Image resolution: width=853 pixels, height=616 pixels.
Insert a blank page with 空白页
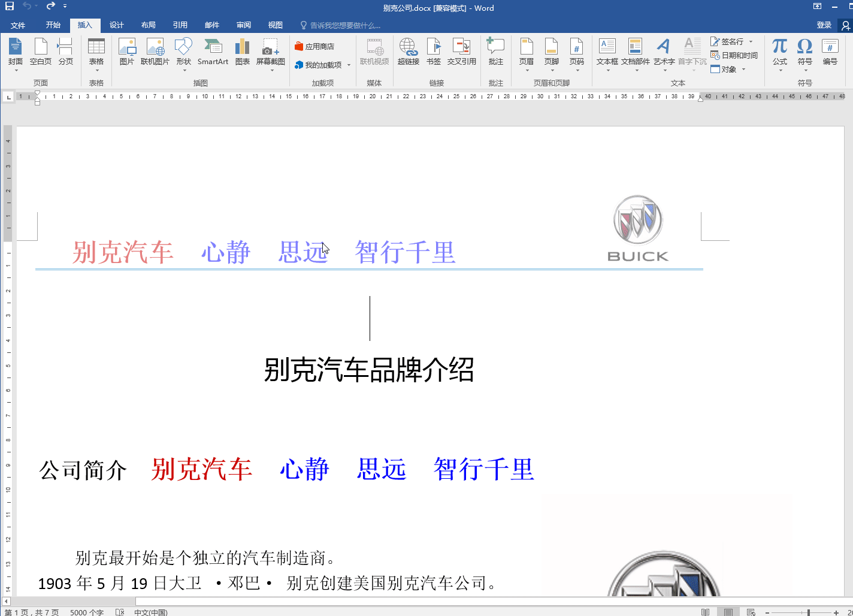point(40,53)
